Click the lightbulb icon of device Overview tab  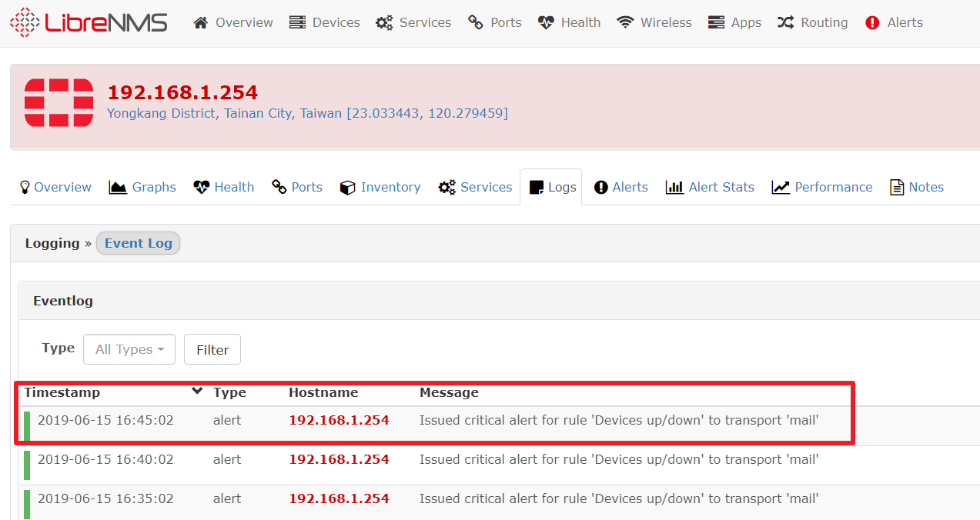(25, 187)
